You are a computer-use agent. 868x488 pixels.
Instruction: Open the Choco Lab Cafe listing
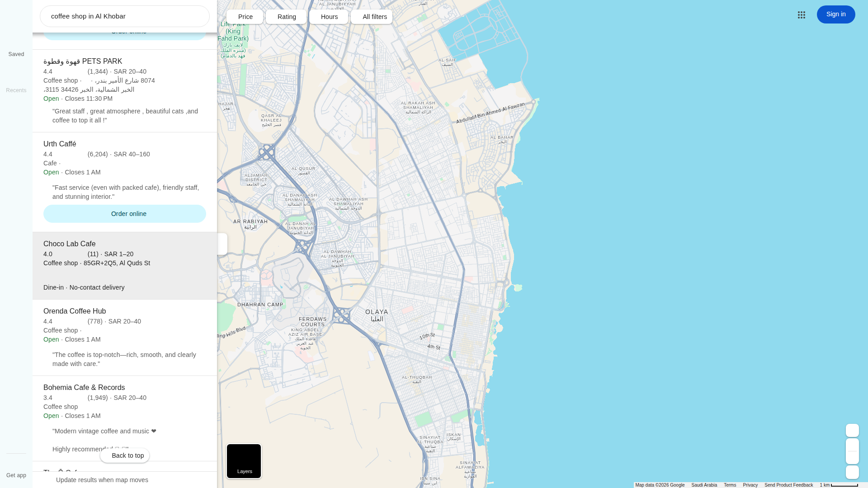point(125,266)
